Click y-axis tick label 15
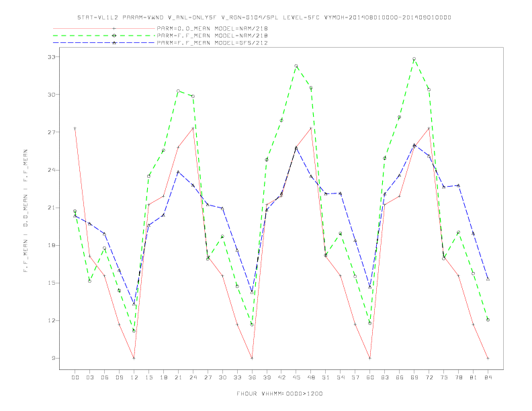This screenshot has width=532, height=411. (51, 283)
